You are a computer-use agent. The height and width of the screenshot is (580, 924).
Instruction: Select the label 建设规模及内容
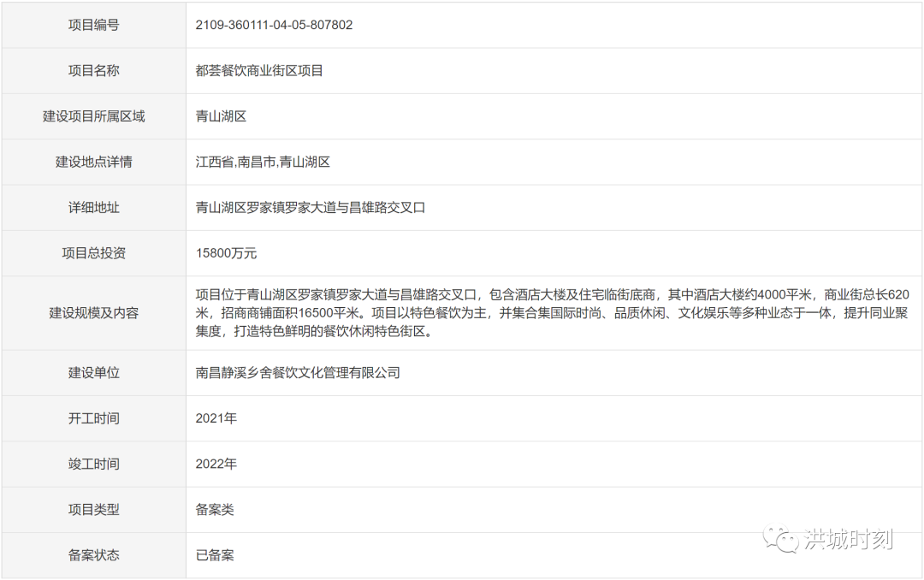(x=94, y=313)
